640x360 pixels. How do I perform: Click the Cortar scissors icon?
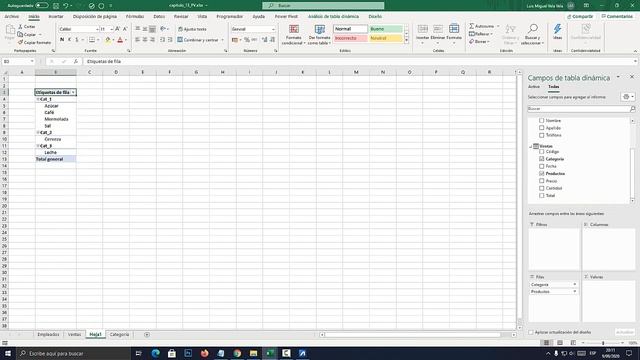click(20, 27)
